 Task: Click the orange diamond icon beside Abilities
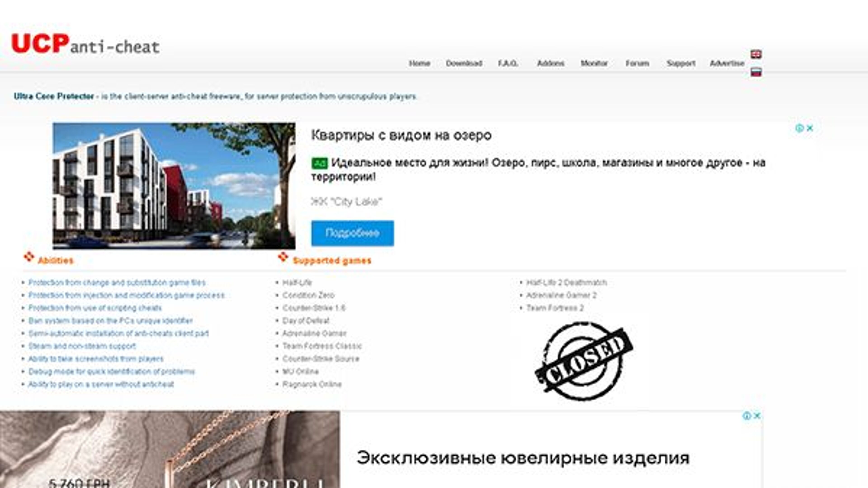tap(29, 257)
